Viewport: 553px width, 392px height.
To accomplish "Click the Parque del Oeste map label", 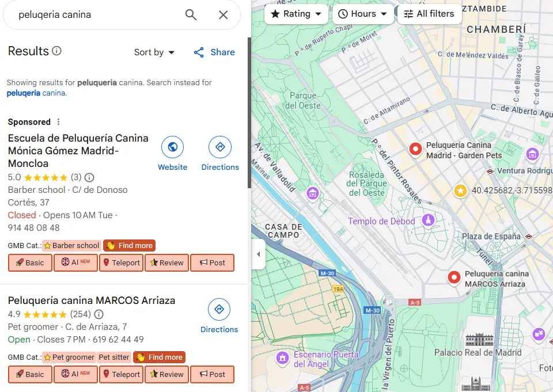I will click(x=303, y=101).
